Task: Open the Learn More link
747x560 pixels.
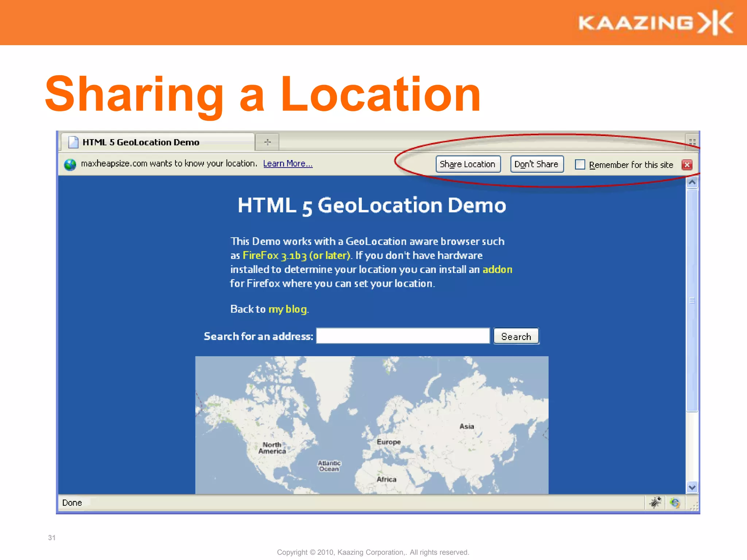Action: click(x=287, y=164)
